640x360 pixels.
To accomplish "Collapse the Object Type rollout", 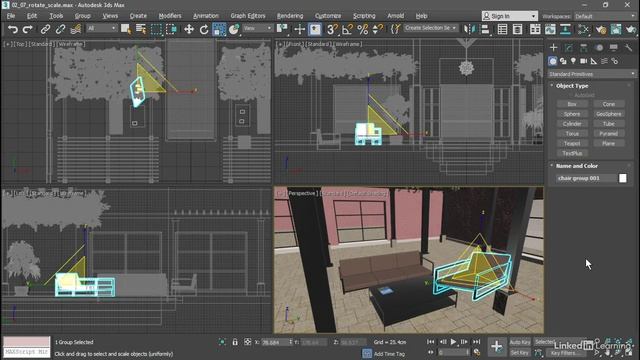I will pos(572,86).
